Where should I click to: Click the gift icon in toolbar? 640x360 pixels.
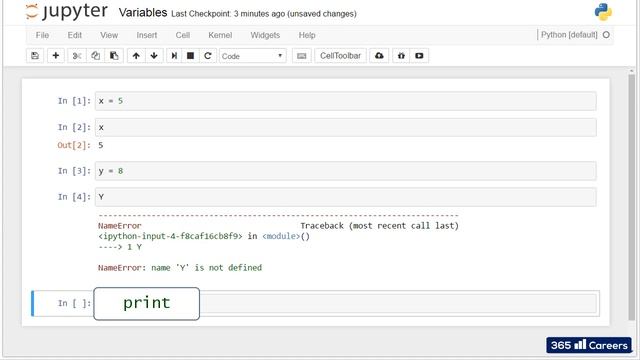pyautogui.click(x=401, y=56)
